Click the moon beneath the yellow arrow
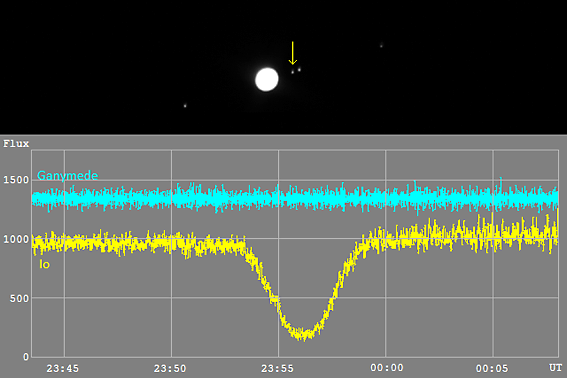This screenshot has height=378, width=567. (x=293, y=72)
